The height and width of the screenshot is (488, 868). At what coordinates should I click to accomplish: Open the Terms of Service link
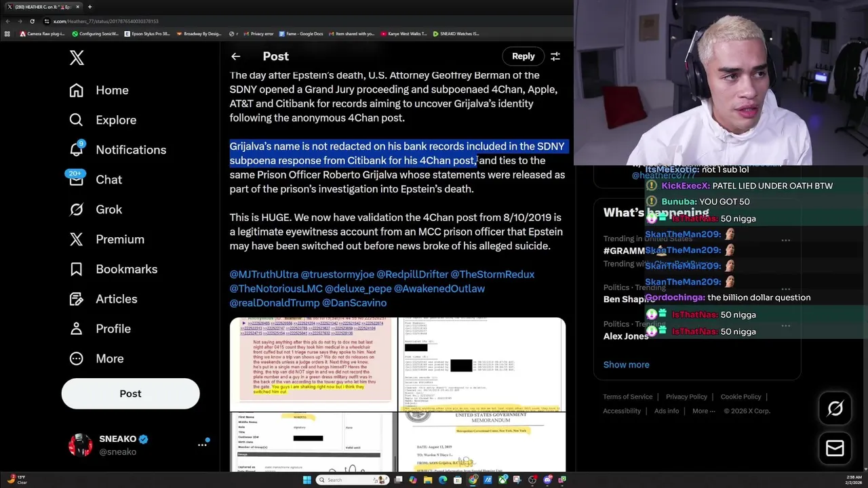627,396
